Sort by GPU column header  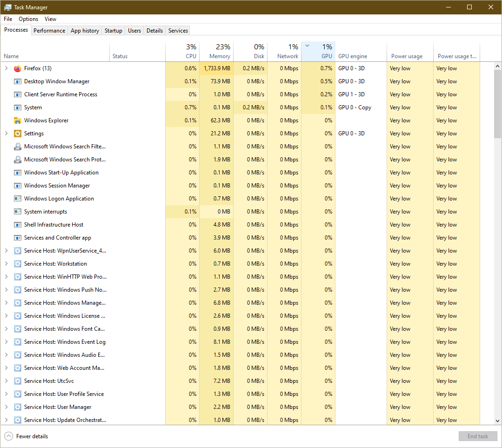[x=318, y=51]
